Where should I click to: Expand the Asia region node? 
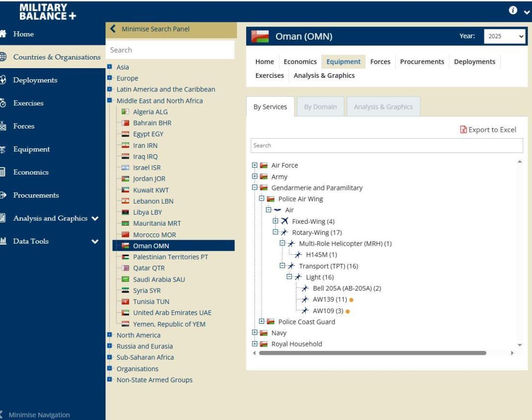pyautogui.click(x=110, y=67)
